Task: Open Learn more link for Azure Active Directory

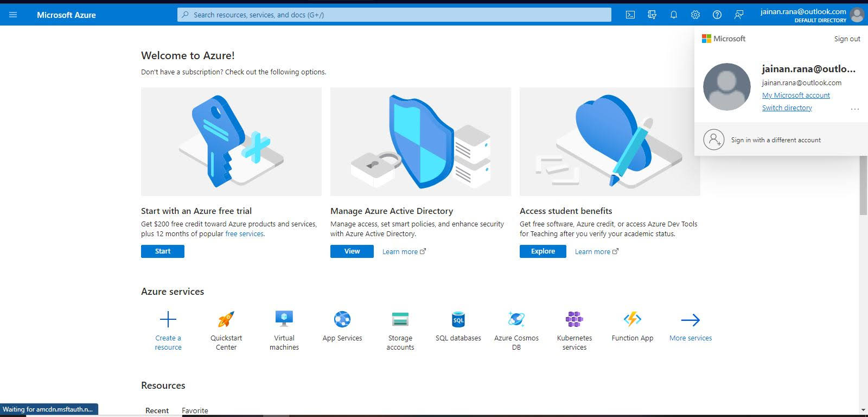Action: point(404,251)
